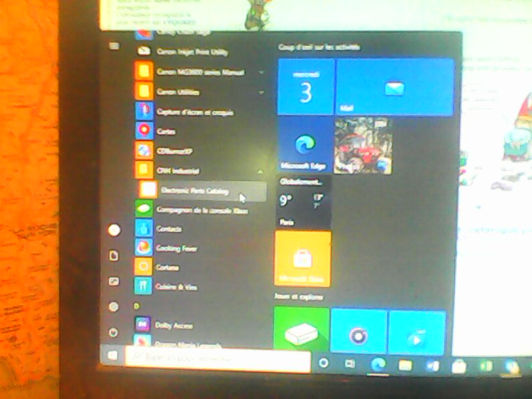Open the Groove Music tile

click(358, 331)
